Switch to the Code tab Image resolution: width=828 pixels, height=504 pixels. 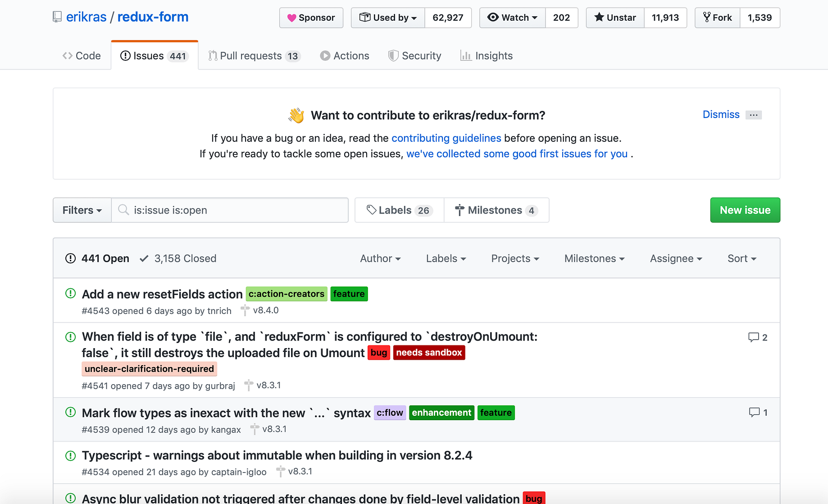click(x=82, y=56)
